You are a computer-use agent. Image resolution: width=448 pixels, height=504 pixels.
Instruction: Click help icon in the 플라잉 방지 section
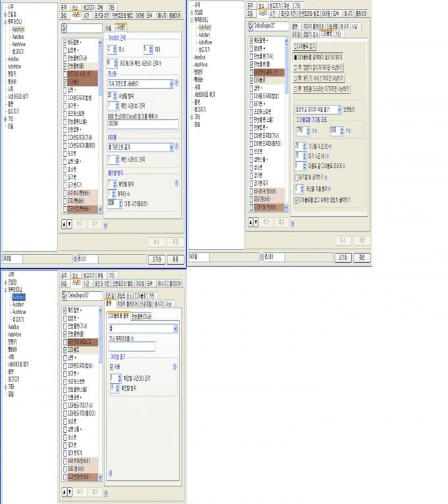coord(177,182)
